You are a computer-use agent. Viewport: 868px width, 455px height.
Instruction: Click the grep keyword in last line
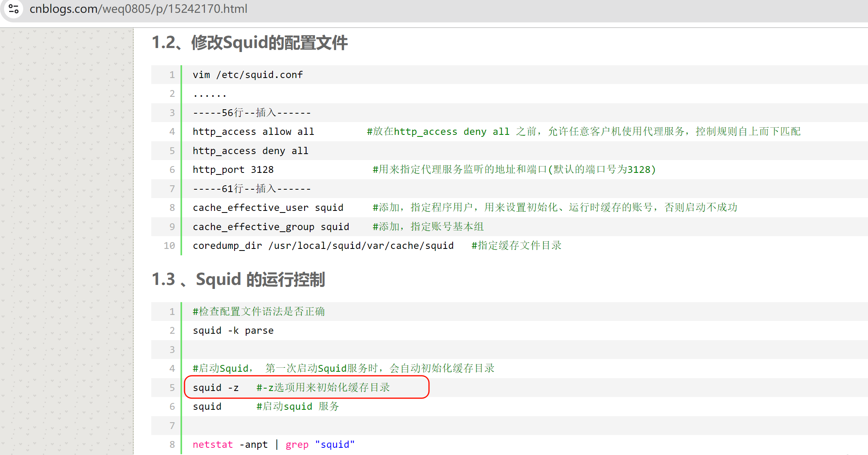(x=297, y=445)
